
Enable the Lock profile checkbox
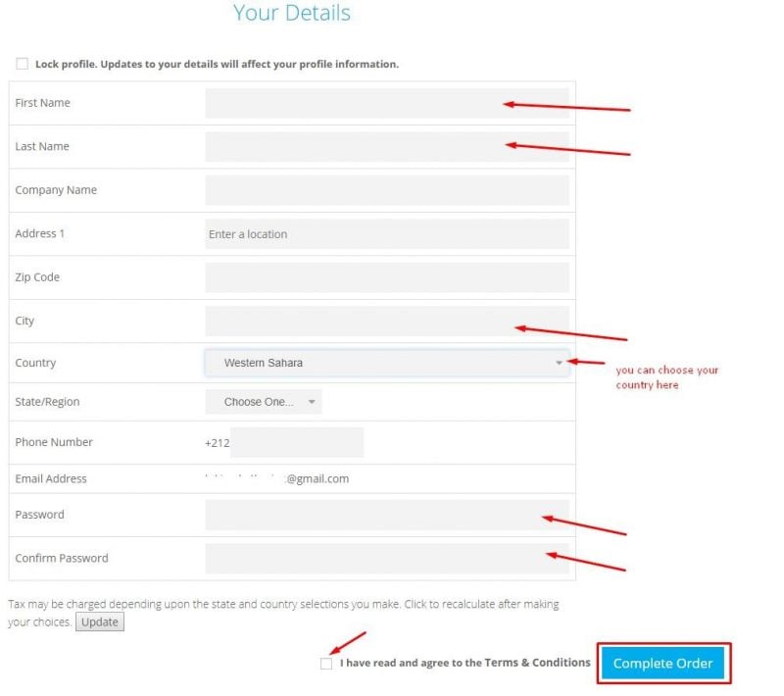[22, 63]
